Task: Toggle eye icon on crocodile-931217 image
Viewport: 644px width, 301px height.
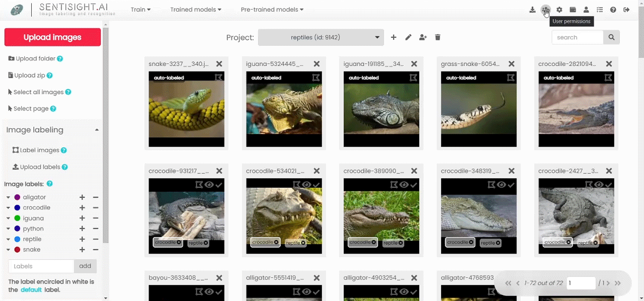Action: (209, 185)
